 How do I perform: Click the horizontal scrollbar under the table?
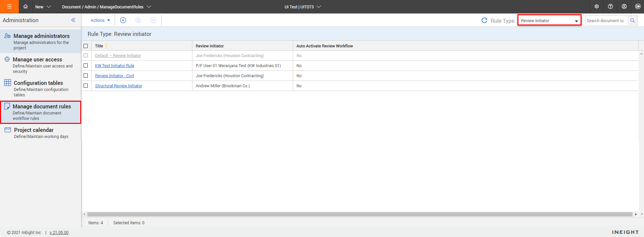click(359, 214)
